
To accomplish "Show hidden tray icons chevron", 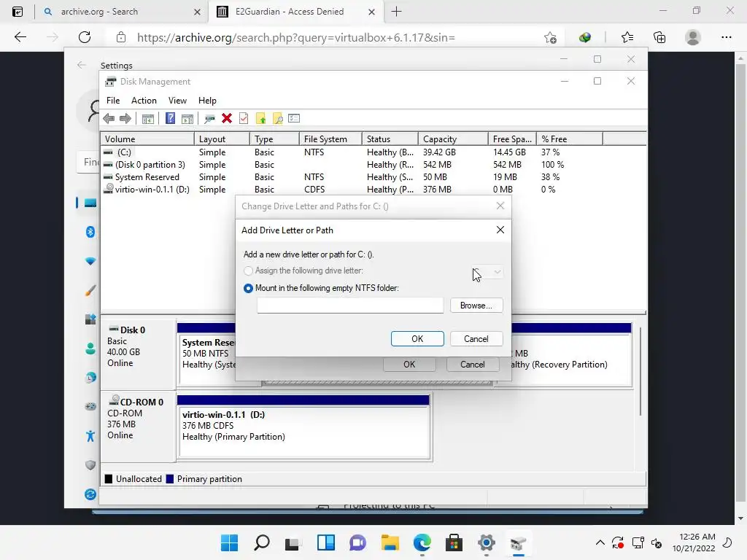I will point(600,542).
